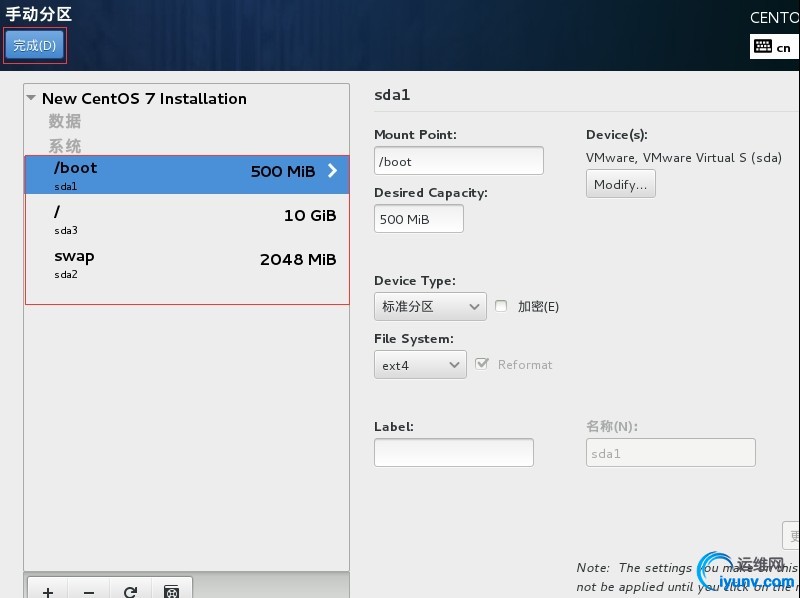The image size is (800, 598).
Task: Edit the Desired Capacity field
Action: (419, 219)
